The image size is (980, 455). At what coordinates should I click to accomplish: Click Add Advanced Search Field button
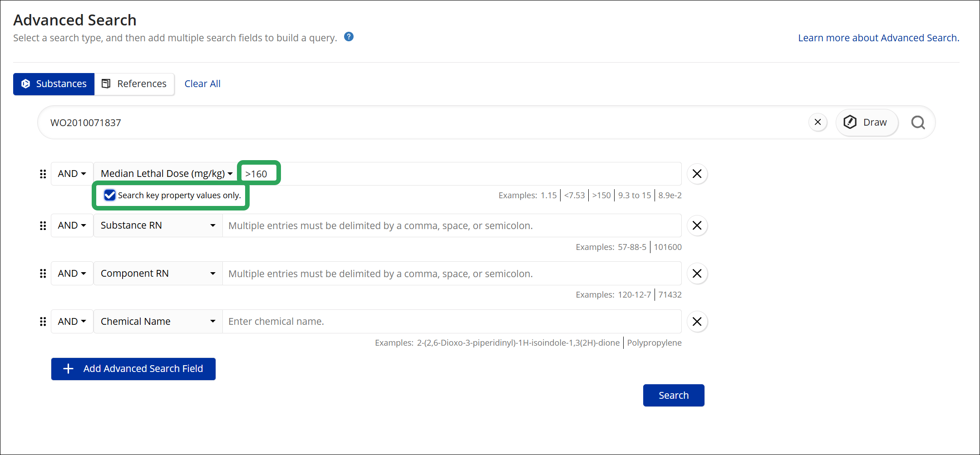coord(133,369)
